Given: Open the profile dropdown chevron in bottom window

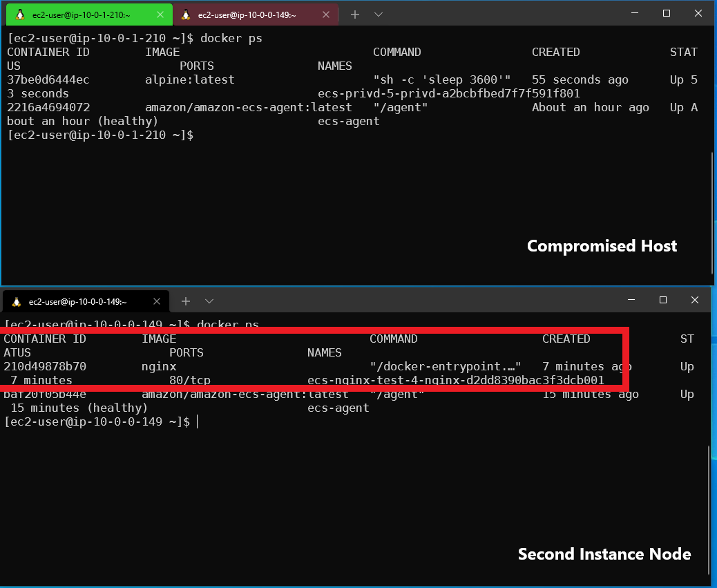Looking at the screenshot, I should pos(209,301).
